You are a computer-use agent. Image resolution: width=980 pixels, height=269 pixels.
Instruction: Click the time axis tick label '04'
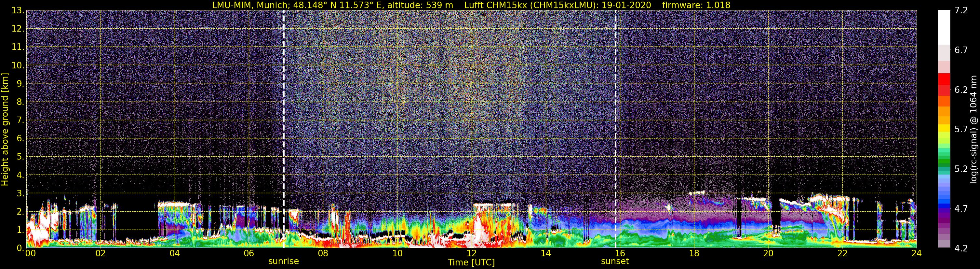[175, 253]
